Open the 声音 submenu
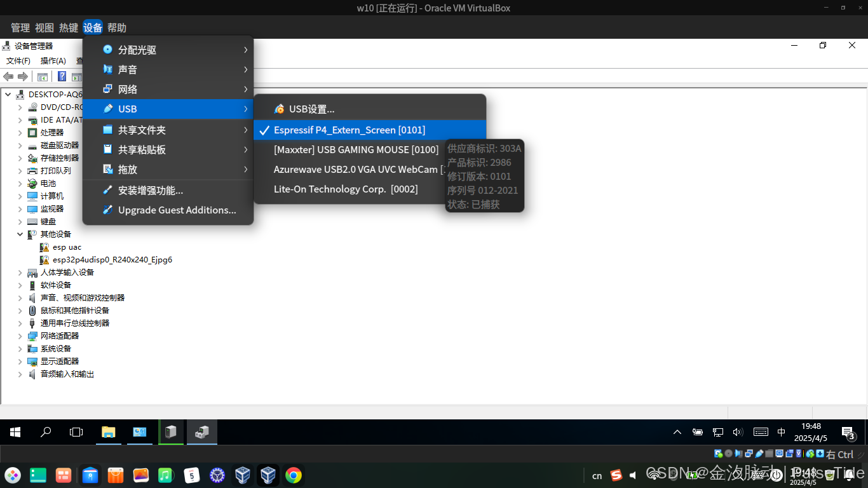The height and width of the screenshot is (488, 868). point(168,69)
